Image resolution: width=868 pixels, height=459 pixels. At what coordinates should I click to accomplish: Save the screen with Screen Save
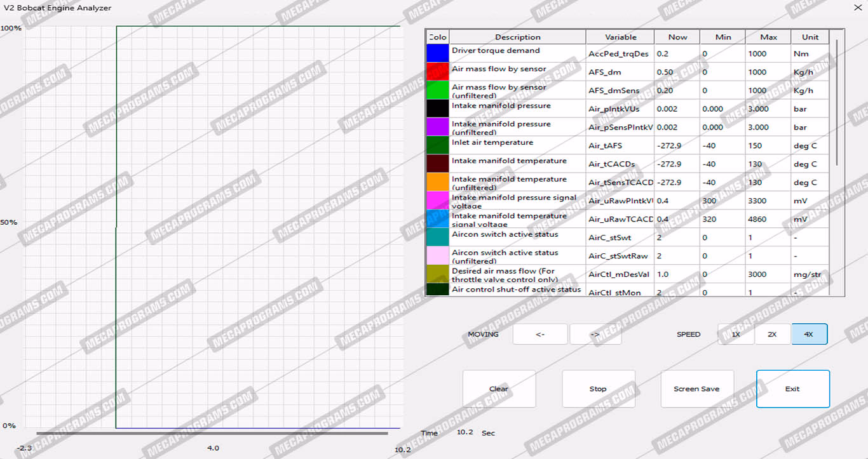coord(697,389)
